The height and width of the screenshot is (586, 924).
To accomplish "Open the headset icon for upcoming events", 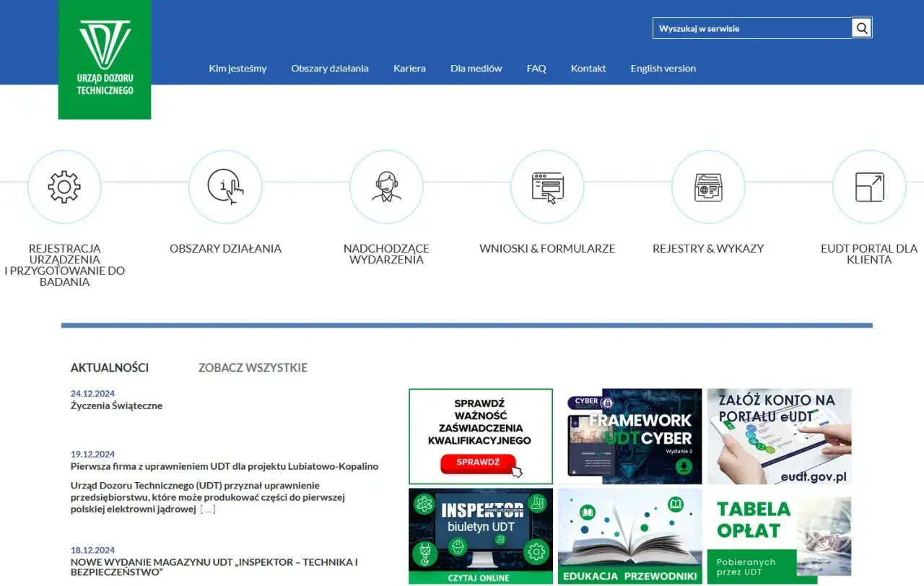I will tap(386, 187).
